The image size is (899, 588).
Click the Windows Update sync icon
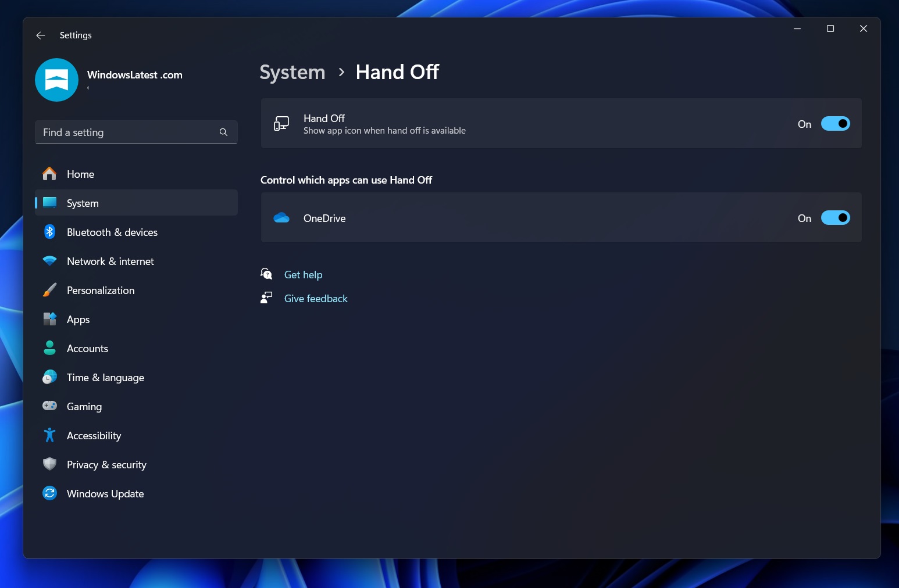(49, 493)
